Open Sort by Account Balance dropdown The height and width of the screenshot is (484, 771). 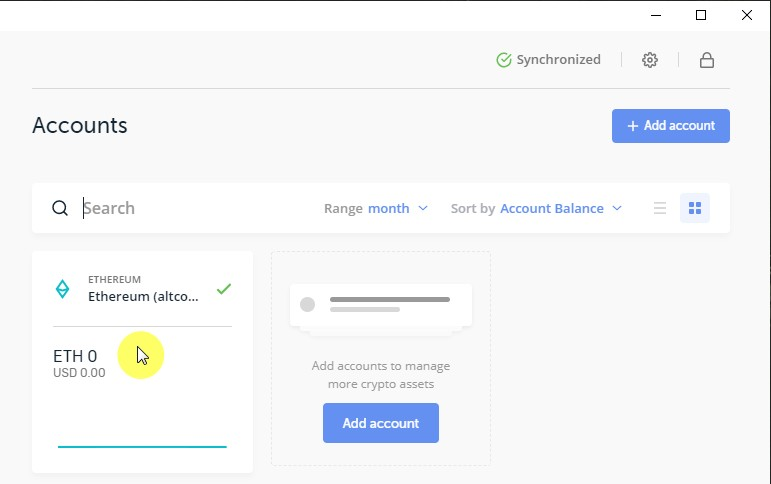(551, 208)
